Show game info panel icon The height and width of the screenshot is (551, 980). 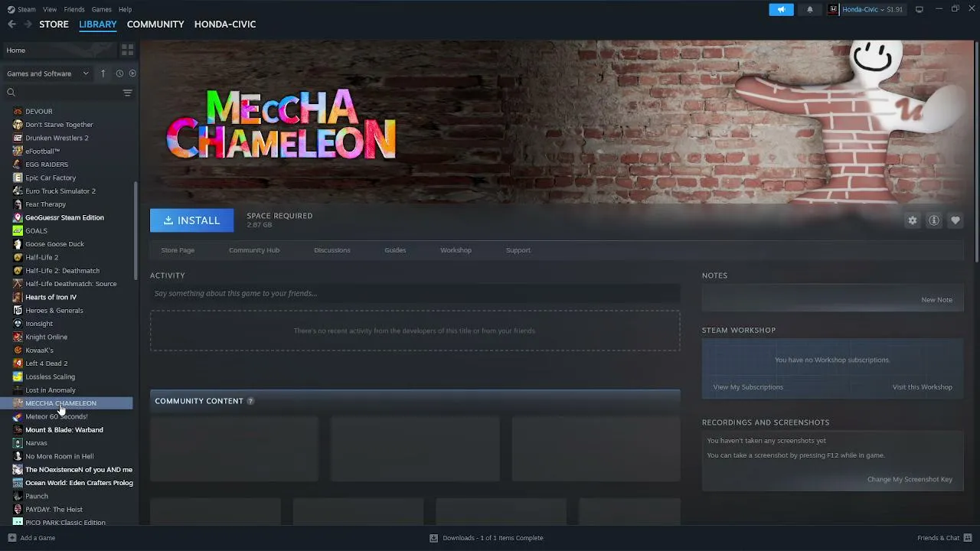click(934, 220)
